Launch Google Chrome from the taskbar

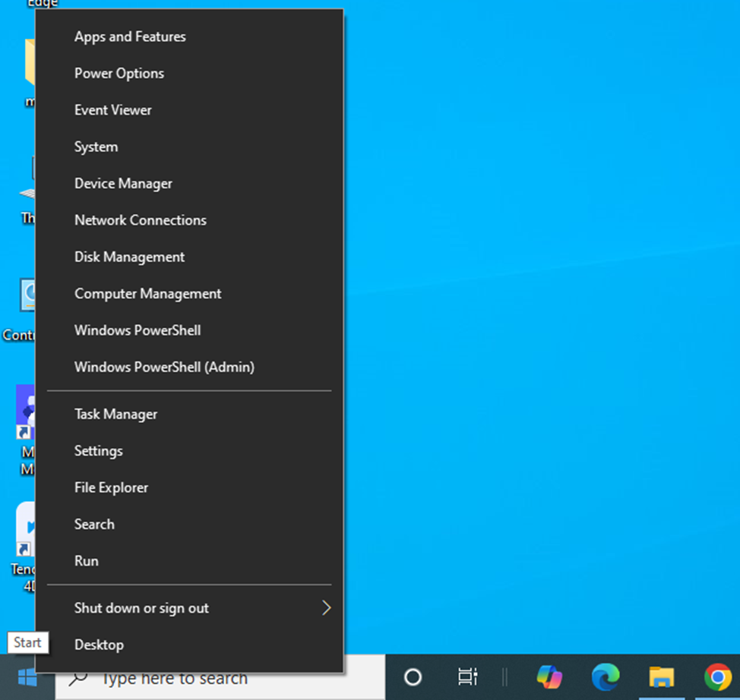[717, 676]
